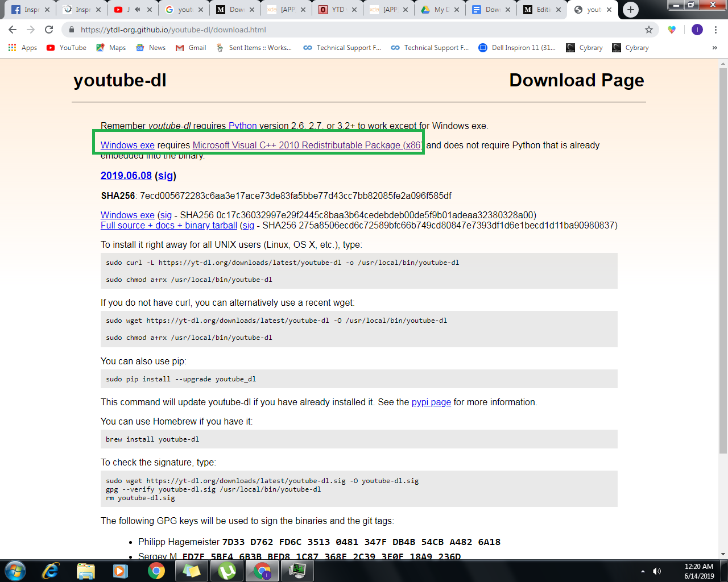Open Microsoft Visual C++ 2010 Redistributable link
Viewport: 728px width, 582px height.
click(x=307, y=145)
